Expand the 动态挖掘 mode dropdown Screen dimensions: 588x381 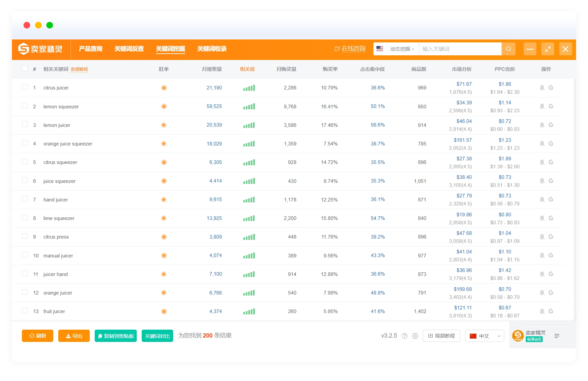click(402, 49)
